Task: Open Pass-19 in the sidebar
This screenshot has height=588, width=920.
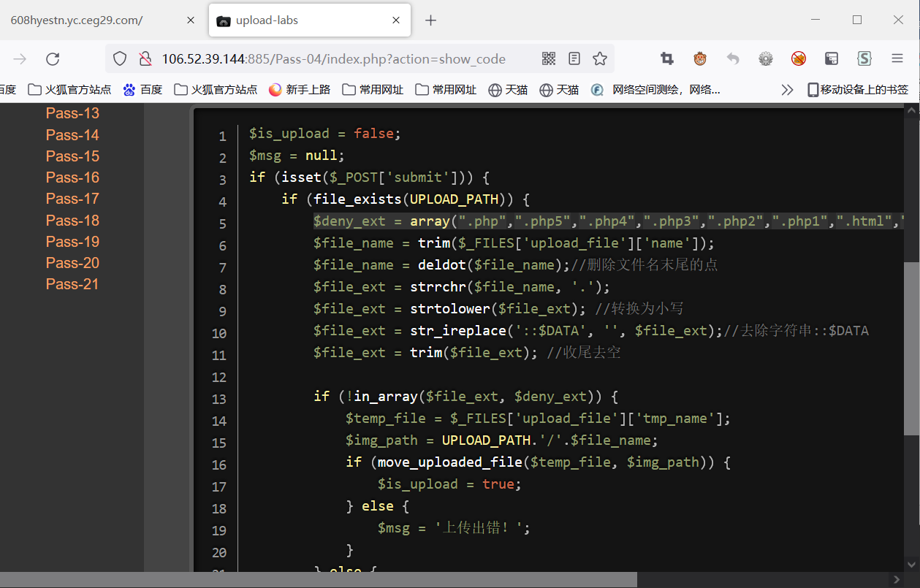Action: tap(72, 242)
